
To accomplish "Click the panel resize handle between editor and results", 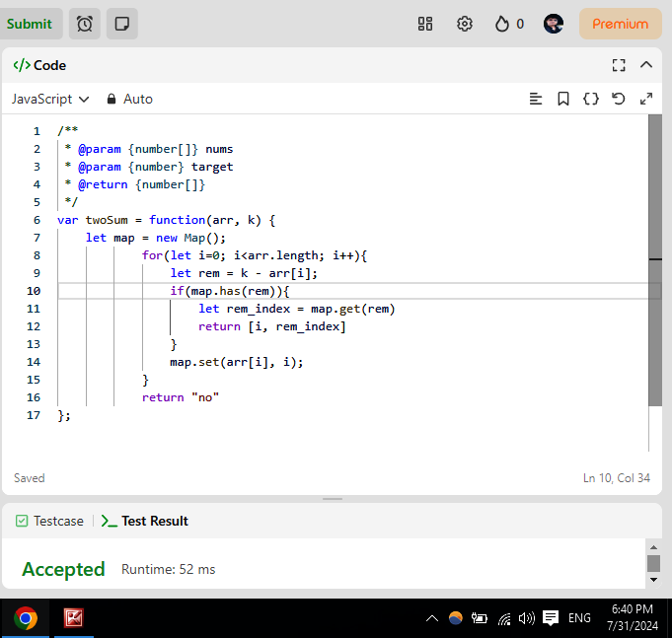I will pyautogui.click(x=333, y=499).
